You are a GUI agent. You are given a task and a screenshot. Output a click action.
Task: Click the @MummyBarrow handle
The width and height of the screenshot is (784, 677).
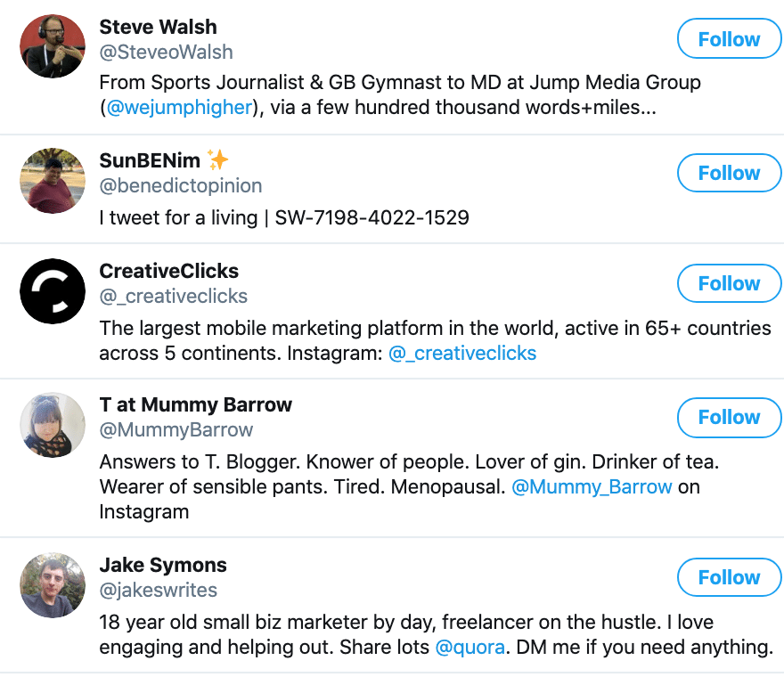coord(176,429)
